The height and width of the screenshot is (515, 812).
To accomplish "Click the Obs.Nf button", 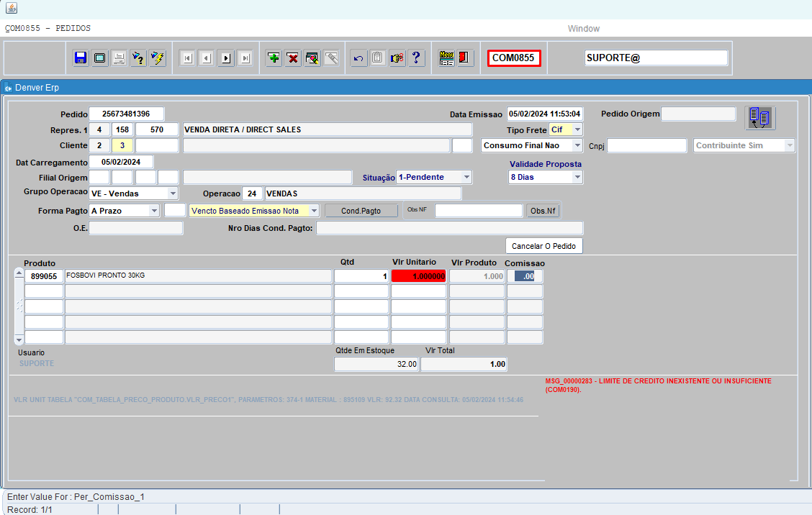I will click(x=543, y=211).
